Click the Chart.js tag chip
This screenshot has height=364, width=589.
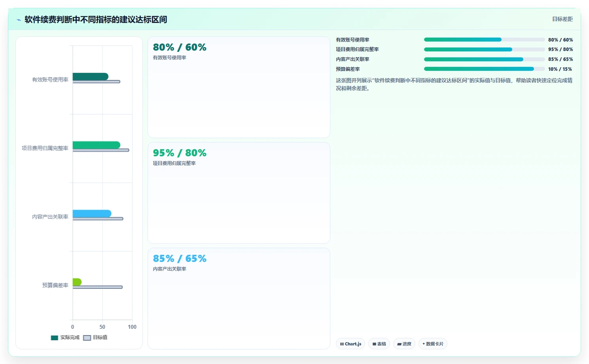350,344
